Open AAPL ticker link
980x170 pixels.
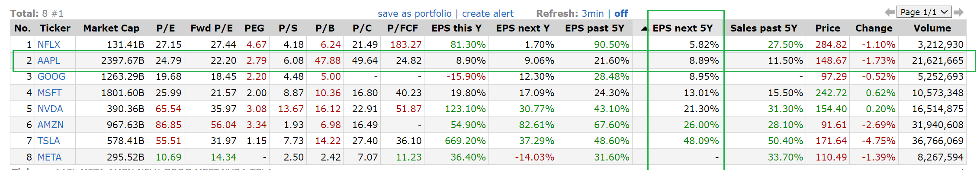[x=48, y=60]
